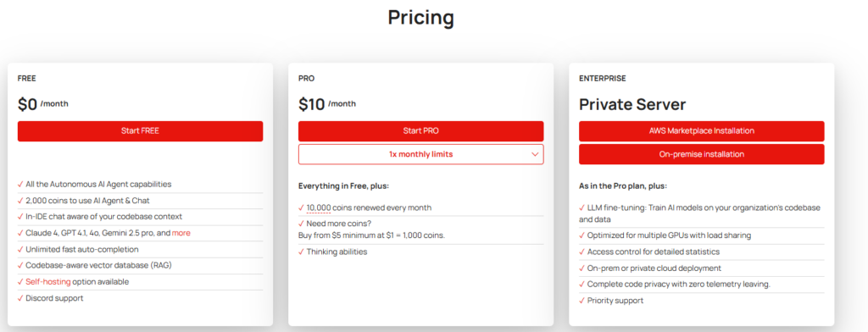
Task: Select AWS Marketplace Installation
Action: tap(701, 131)
